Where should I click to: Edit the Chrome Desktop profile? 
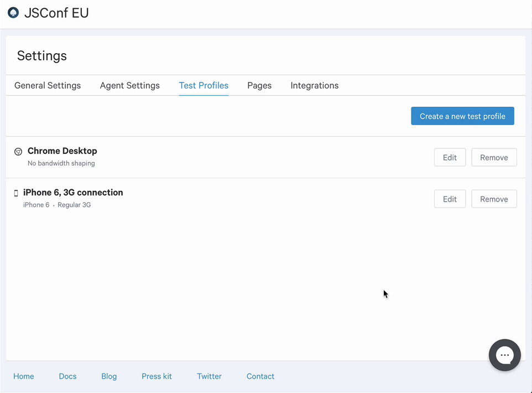click(x=450, y=157)
